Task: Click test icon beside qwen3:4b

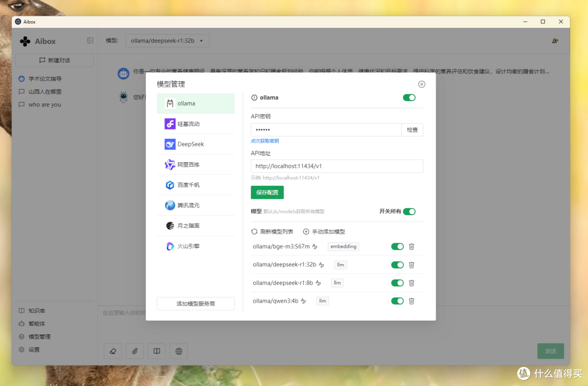Action: [304, 301]
